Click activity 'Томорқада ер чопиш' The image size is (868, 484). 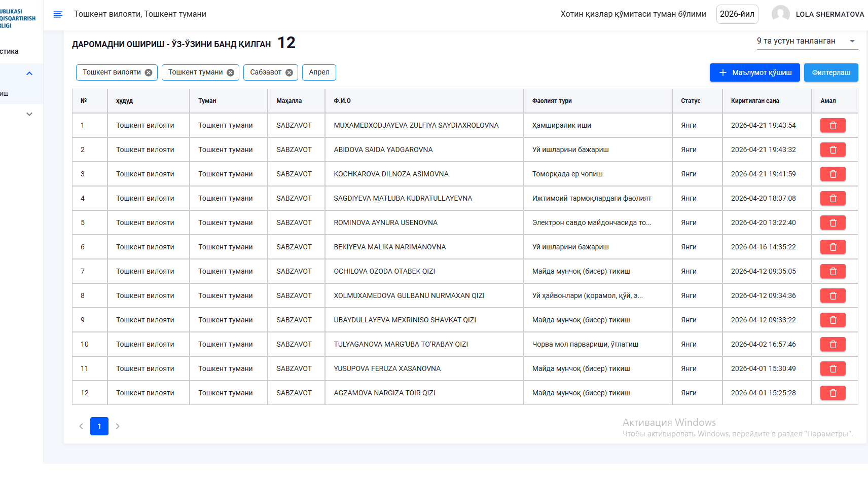point(567,174)
